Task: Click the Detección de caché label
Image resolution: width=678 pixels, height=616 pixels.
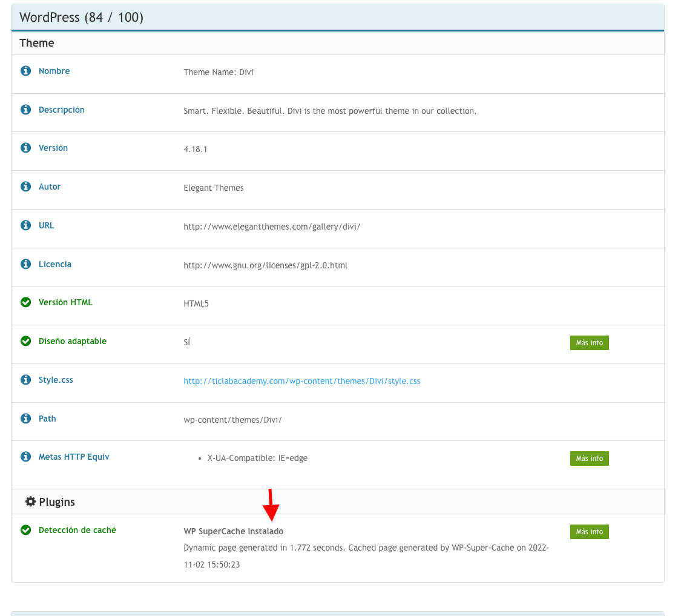Action: [x=77, y=531]
